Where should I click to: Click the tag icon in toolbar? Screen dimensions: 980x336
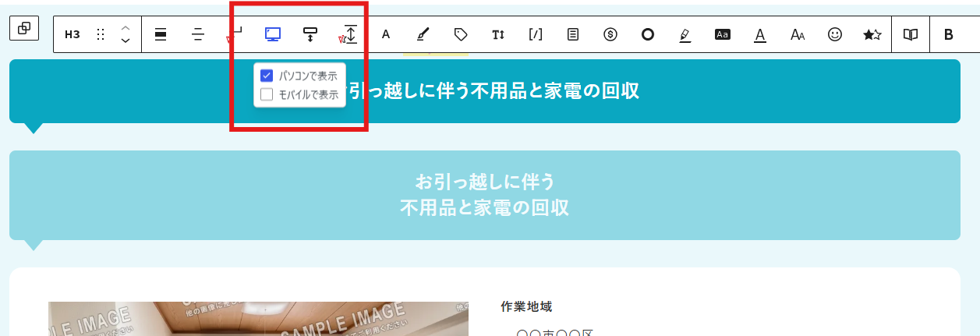(461, 34)
